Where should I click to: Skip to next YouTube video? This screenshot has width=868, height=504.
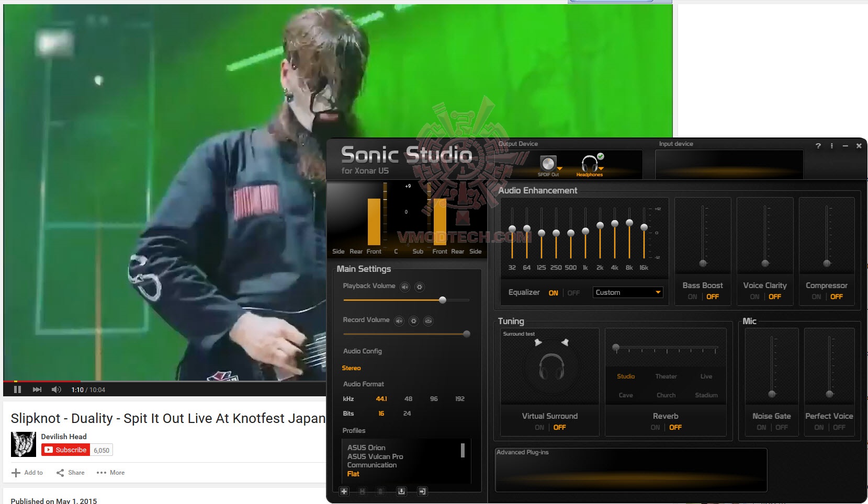point(37,390)
